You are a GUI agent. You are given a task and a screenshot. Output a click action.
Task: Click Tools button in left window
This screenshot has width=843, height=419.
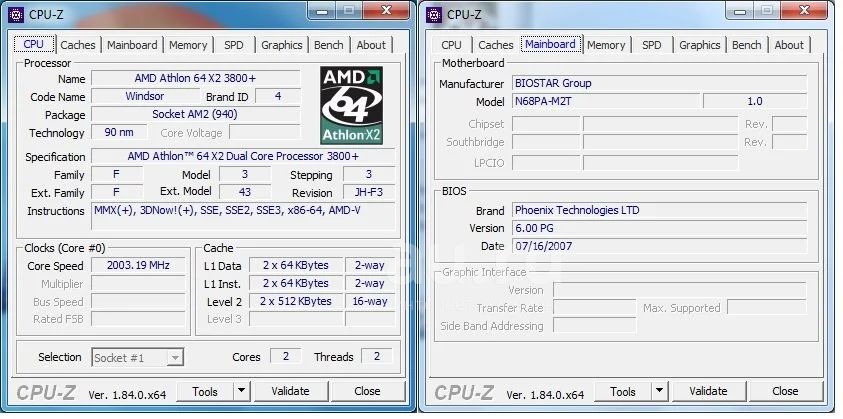[205, 392]
